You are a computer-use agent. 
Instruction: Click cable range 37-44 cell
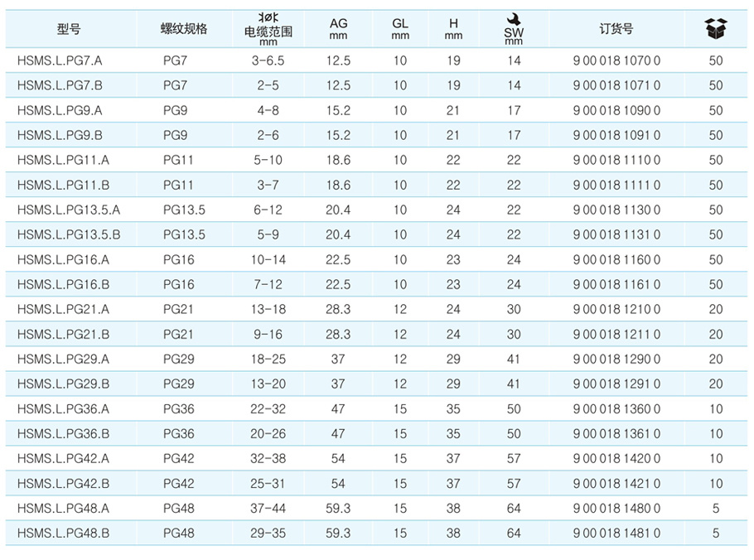tap(268, 508)
